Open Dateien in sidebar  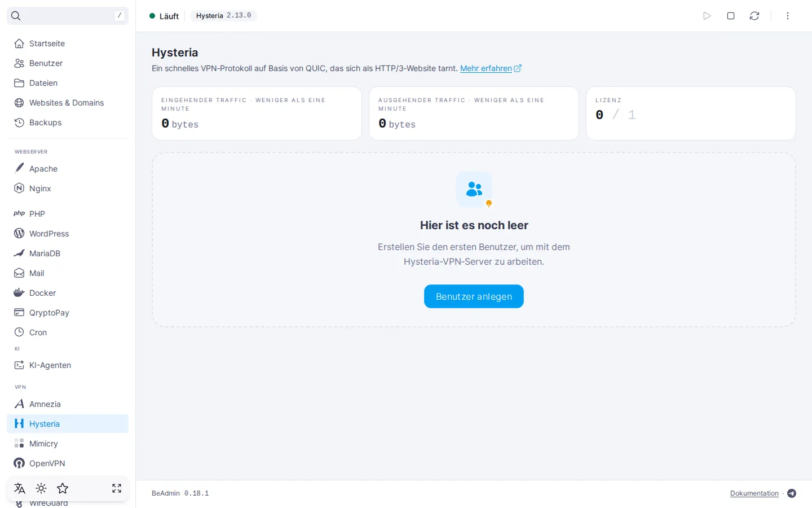coord(68,83)
